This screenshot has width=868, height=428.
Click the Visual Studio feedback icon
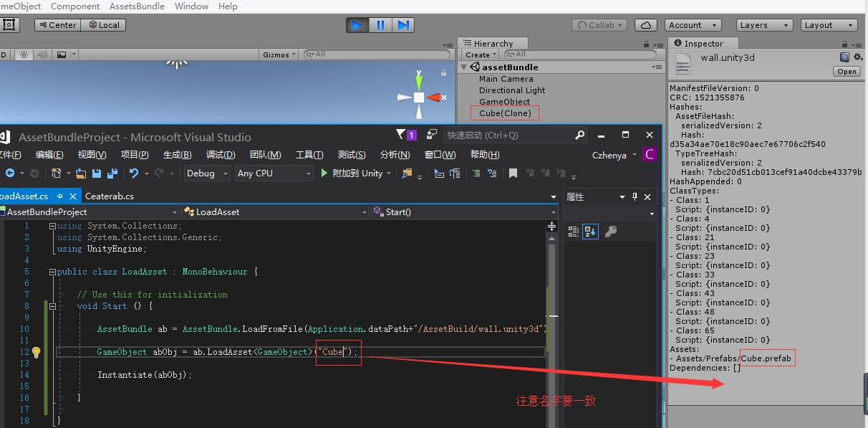pos(431,135)
